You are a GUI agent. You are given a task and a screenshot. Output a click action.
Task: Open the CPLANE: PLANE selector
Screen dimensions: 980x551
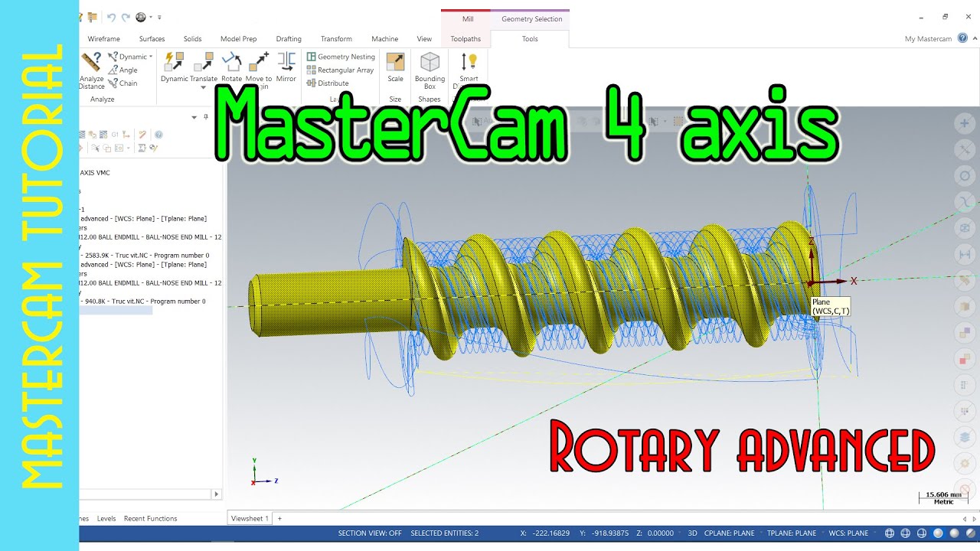click(730, 533)
